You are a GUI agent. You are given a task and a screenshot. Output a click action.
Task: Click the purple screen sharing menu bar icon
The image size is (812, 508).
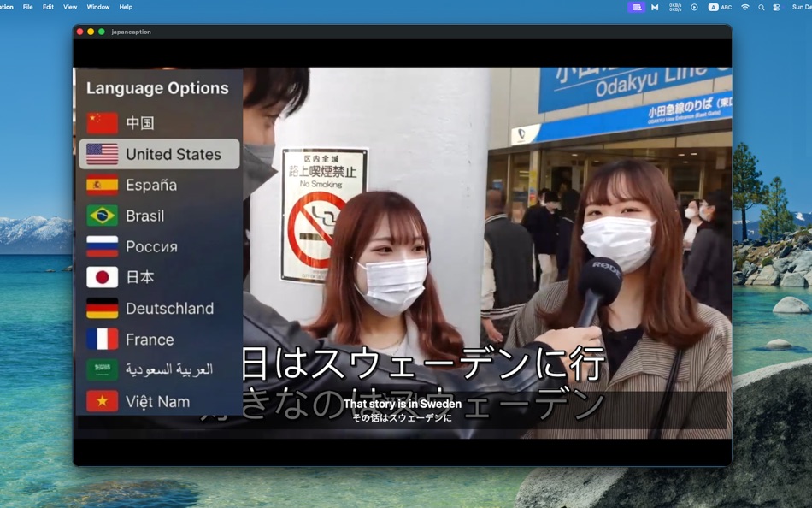point(637,7)
